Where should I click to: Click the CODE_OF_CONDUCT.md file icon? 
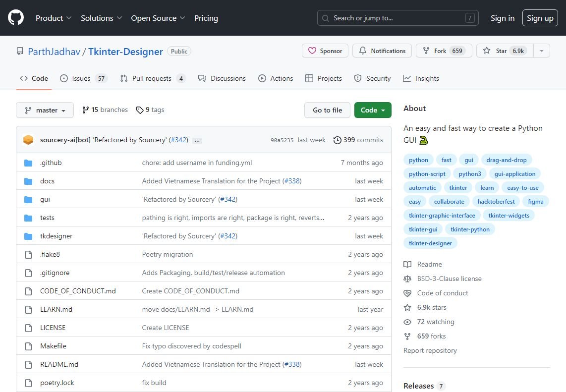point(28,291)
